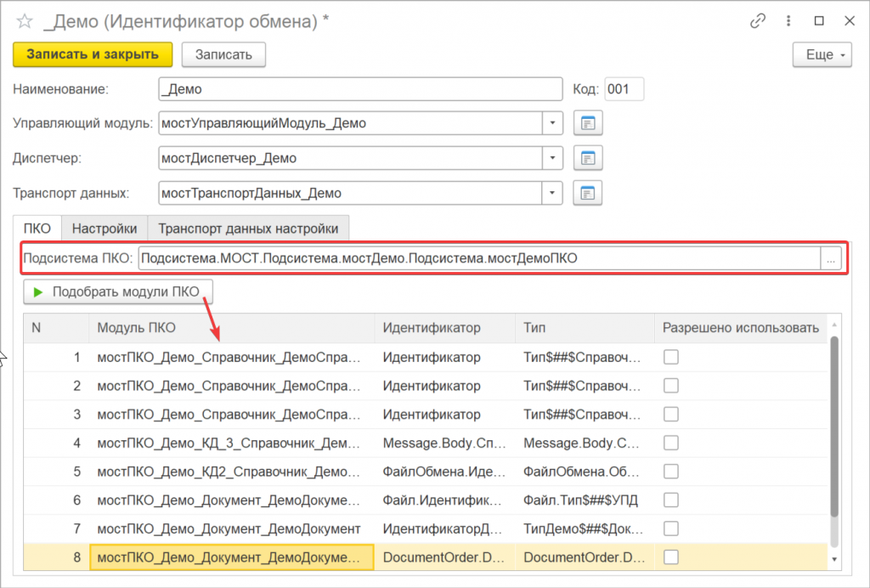Screen dimensions: 870x588
Task: Click the Записать и закрыть button
Action: pos(93,54)
